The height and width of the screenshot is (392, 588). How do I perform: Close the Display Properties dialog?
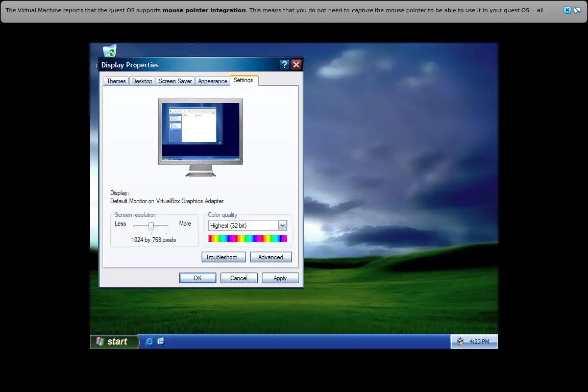[x=296, y=64]
